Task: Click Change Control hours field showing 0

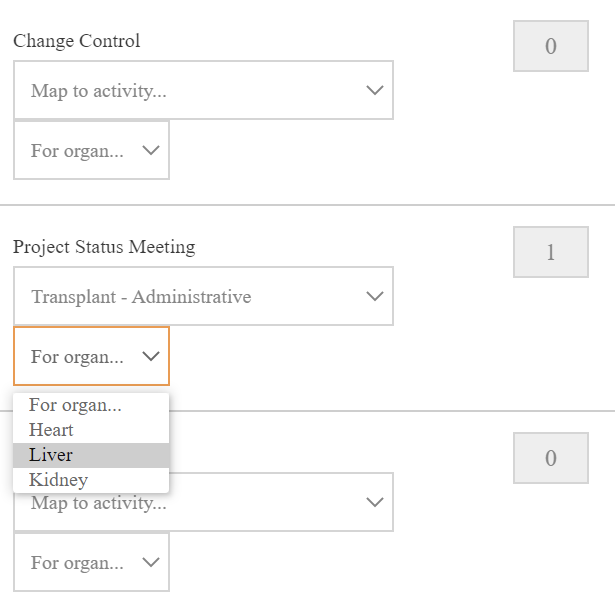Action: [x=551, y=46]
